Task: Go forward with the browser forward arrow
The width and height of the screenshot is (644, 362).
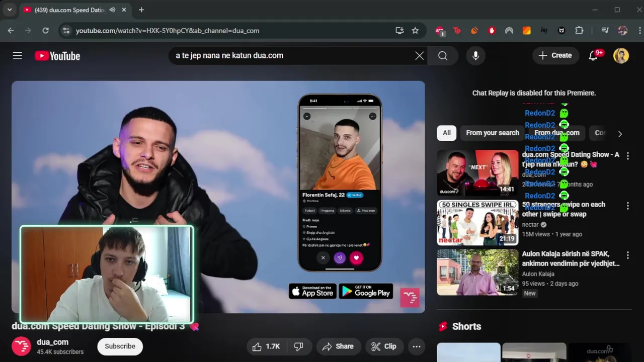Action: 28,31
